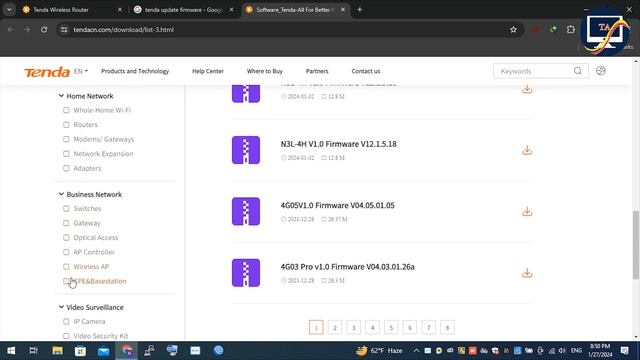Image resolution: width=640 pixels, height=360 pixels.
Task: Open Mail app from taskbar
Action: point(103,351)
